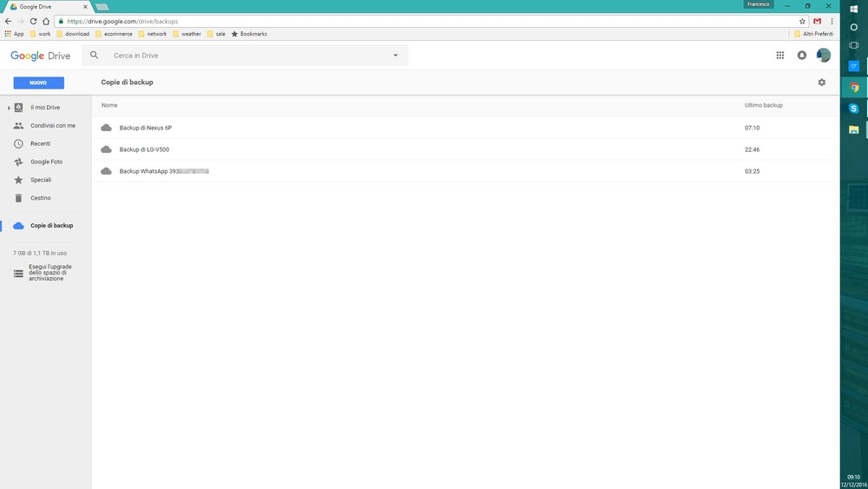The height and width of the screenshot is (489, 868).
Task: Open the download bookmarks folder
Action: click(x=73, y=34)
